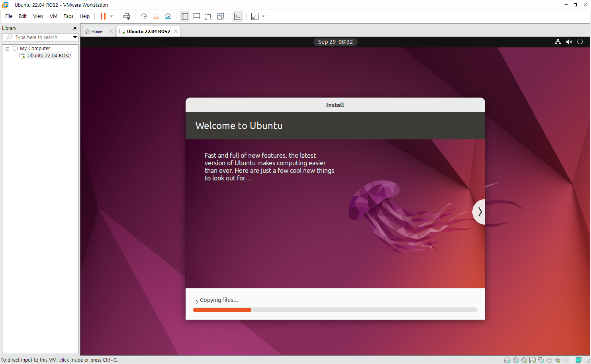Click the printer status icon
Viewport: 591px width, 364px height.
click(x=549, y=360)
